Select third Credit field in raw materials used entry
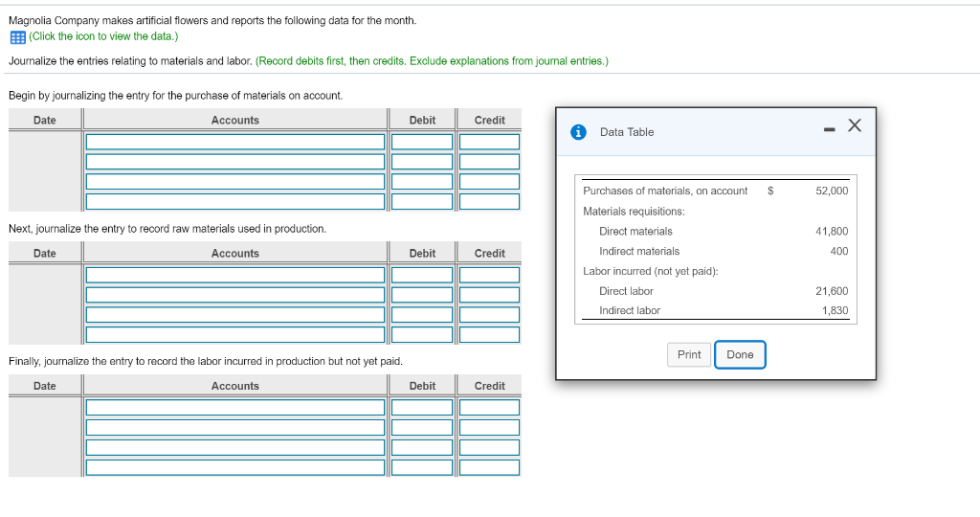980x517 pixels. pos(489,314)
